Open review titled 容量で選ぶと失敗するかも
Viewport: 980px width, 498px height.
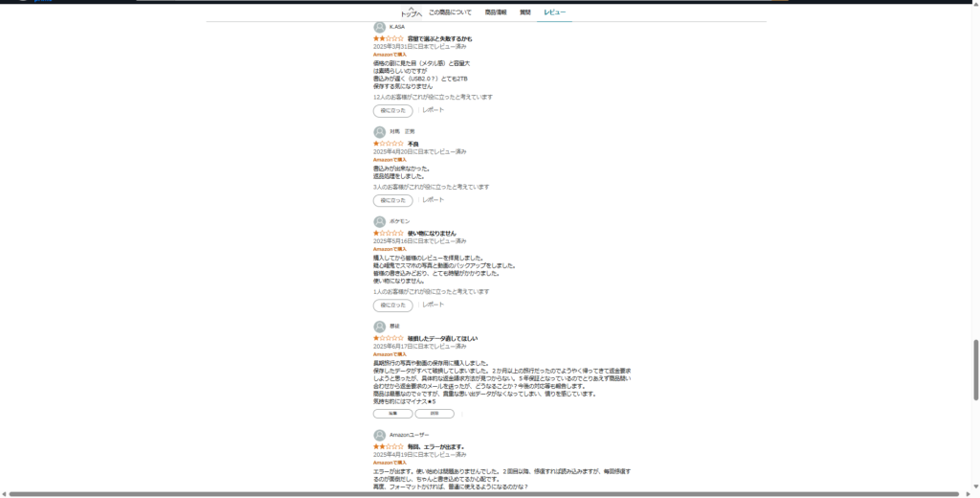point(439,39)
